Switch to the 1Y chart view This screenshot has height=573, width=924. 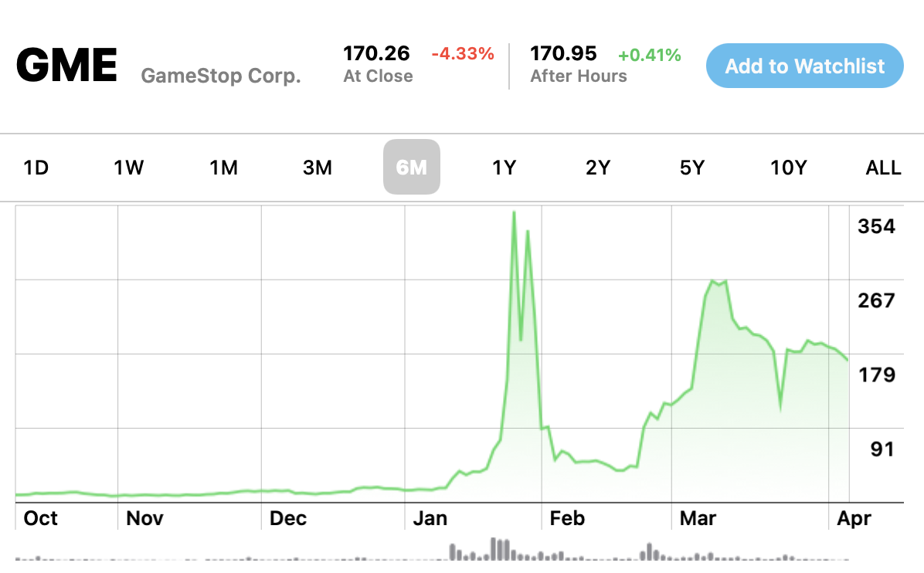504,168
